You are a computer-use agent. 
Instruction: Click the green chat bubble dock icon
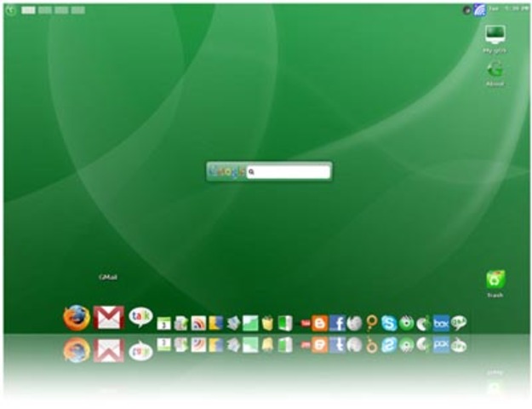pos(459,323)
